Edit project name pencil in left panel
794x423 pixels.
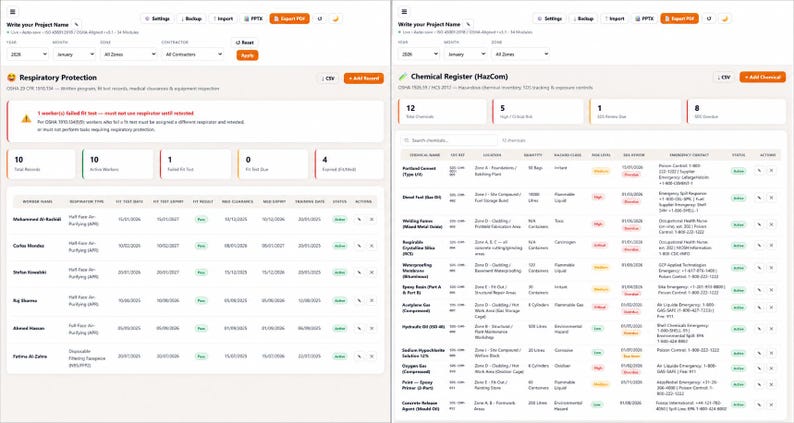click(76, 24)
